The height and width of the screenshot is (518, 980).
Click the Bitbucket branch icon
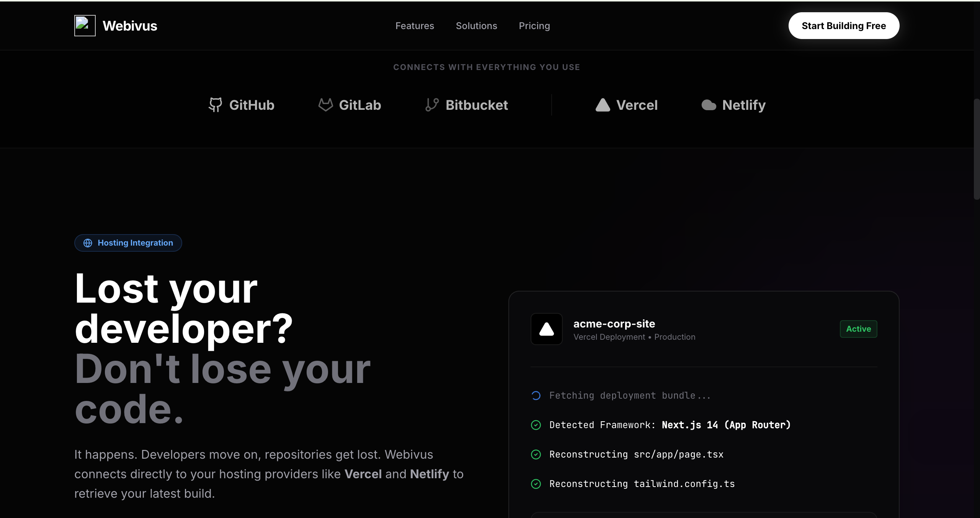click(432, 105)
